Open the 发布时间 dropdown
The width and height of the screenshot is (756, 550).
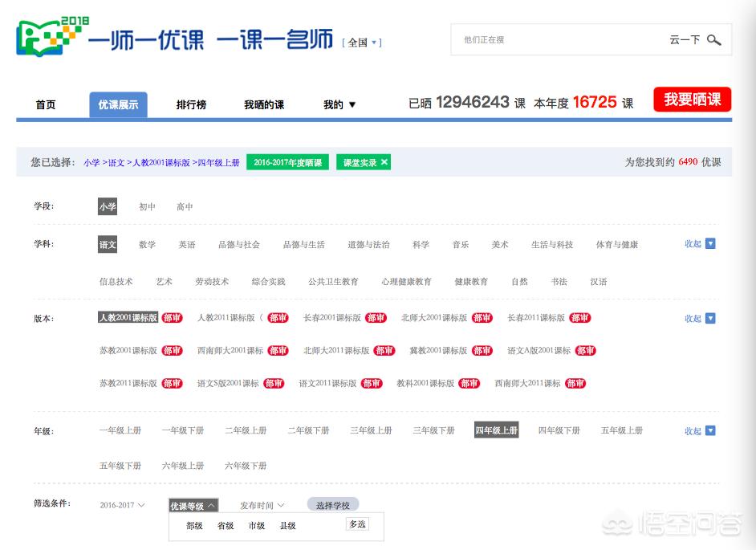[260, 505]
